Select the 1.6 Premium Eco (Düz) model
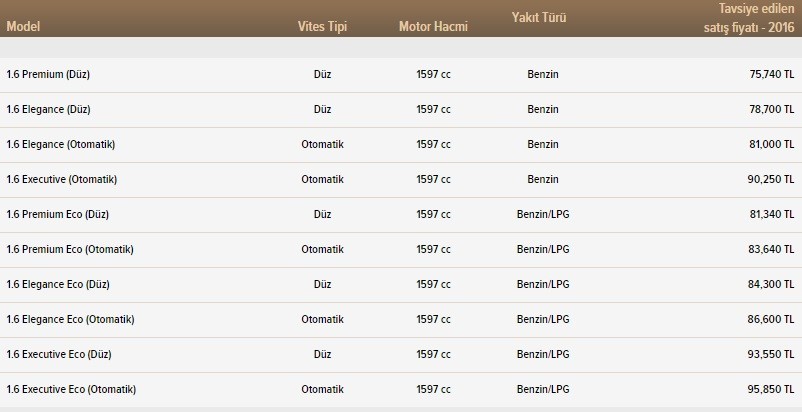The image size is (802, 412). point(58,215)
